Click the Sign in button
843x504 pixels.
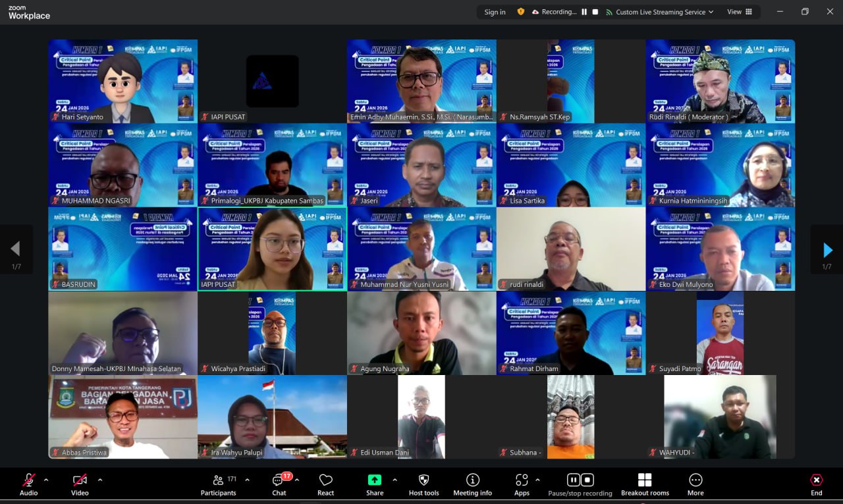tap(495, 12)
